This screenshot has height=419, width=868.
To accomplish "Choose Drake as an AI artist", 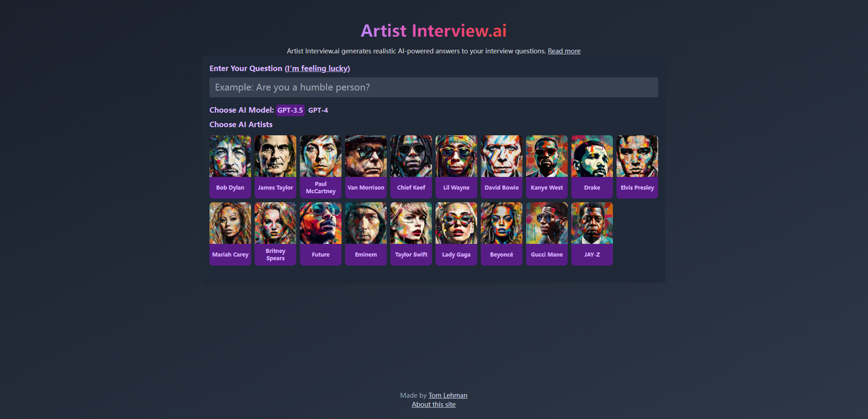I will [x=592, y=167].
